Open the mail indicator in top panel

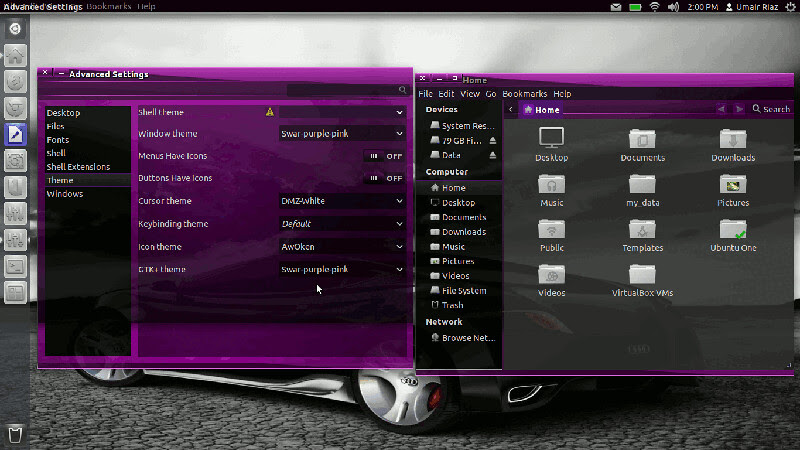[x=616, y=7]
